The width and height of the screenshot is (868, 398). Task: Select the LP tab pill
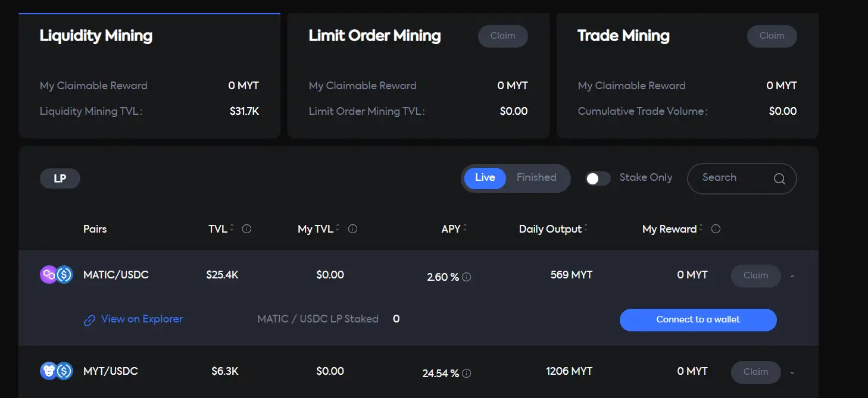(60, 178)
